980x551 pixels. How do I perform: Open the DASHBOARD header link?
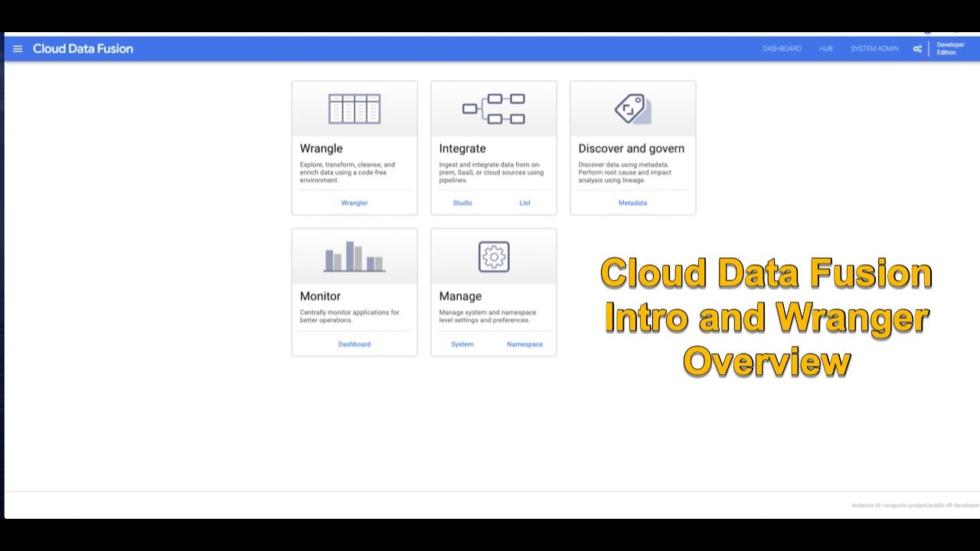pos(782,49)
